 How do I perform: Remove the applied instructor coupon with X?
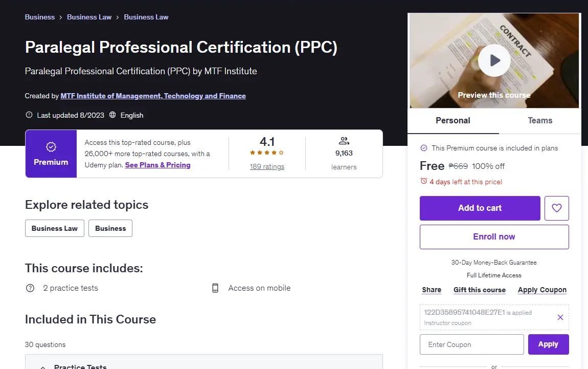(x=560, y=317)
